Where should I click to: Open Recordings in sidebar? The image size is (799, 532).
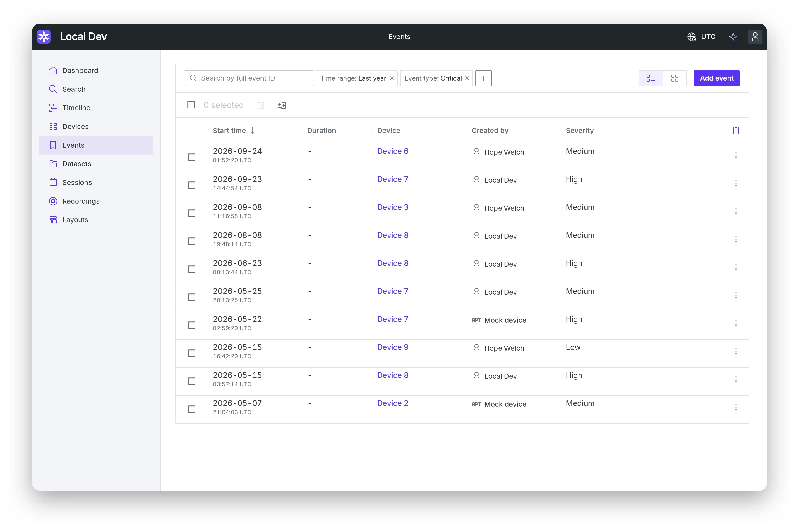point(96,201)
